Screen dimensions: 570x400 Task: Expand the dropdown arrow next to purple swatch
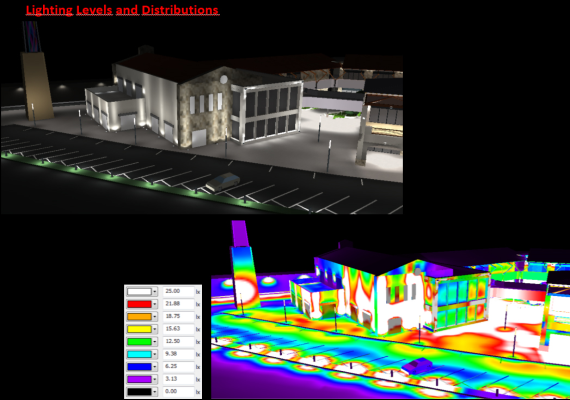[154, 379]
